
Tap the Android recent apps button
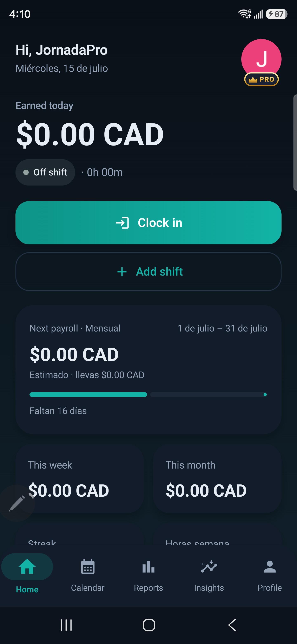[66, 625]
